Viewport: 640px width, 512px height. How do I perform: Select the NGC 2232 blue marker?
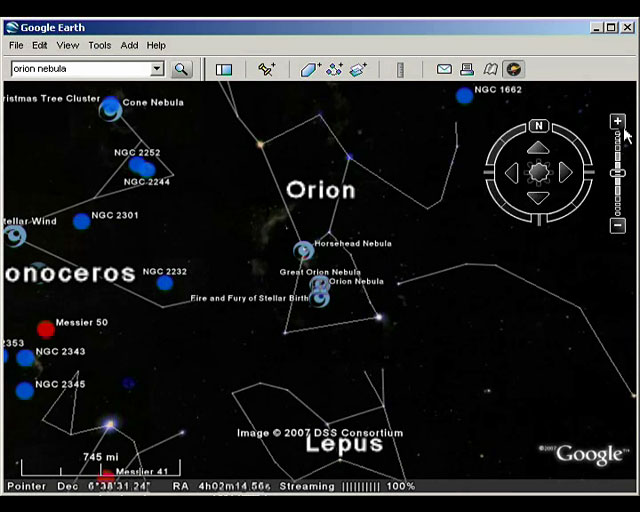(x=165, y=283)
